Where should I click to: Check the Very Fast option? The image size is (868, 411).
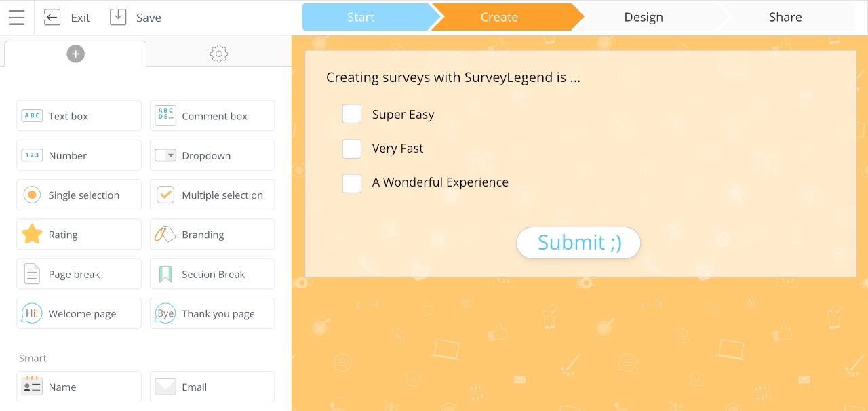pos(352,149)
